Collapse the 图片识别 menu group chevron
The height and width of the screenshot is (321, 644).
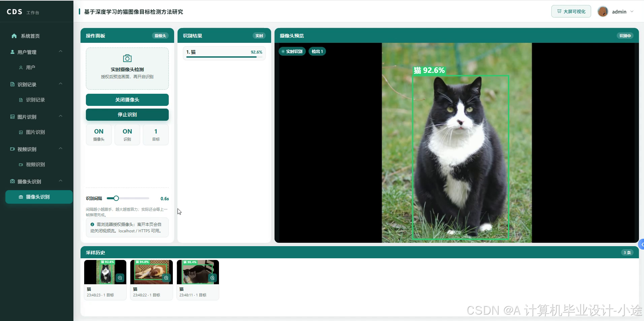coord(61,116)
